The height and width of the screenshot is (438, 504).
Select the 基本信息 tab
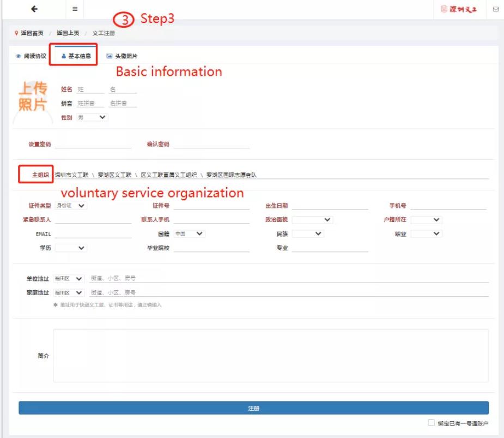(x=76, y=56)
